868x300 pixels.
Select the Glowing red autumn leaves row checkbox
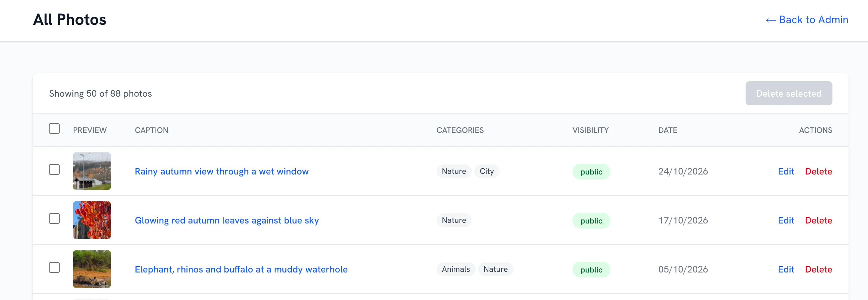(x=54, y=218)
